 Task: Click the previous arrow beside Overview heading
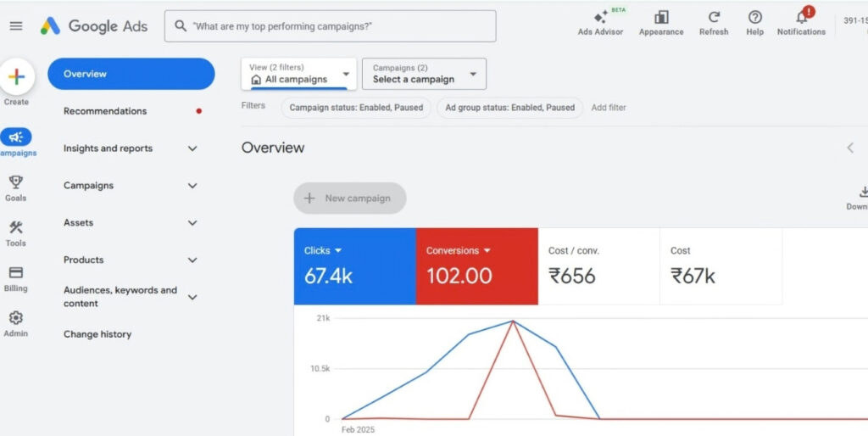point(850,148)
